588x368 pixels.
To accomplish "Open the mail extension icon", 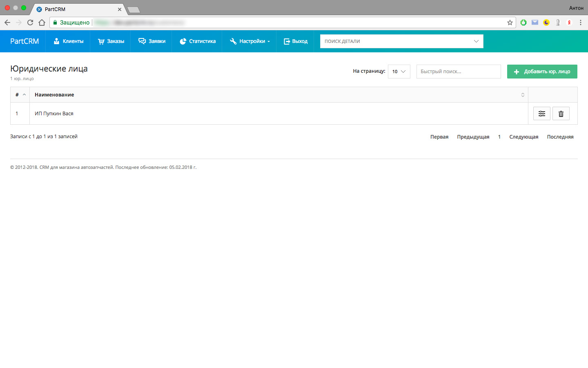I will (x=535, y=22).
